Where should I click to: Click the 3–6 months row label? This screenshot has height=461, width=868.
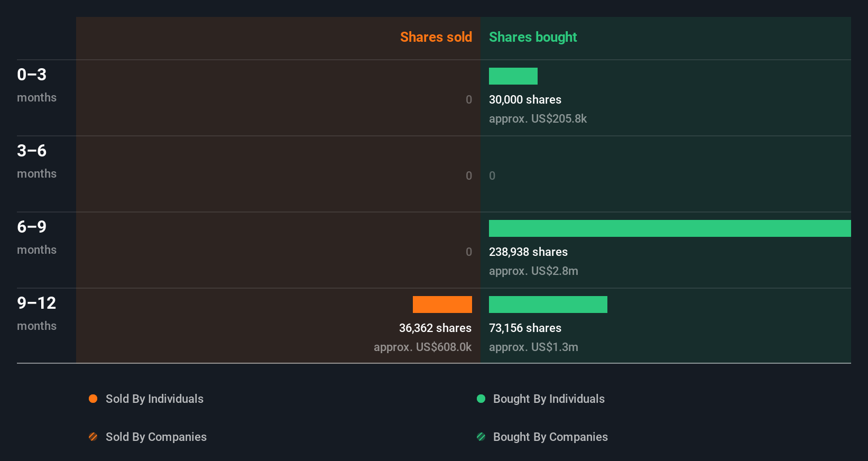pos(36,161)
